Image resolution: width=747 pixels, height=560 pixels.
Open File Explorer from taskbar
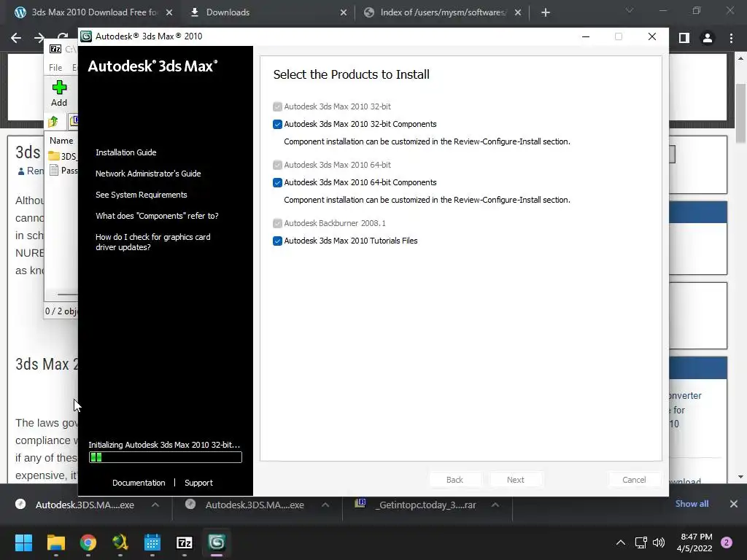[x=55, y=542]
